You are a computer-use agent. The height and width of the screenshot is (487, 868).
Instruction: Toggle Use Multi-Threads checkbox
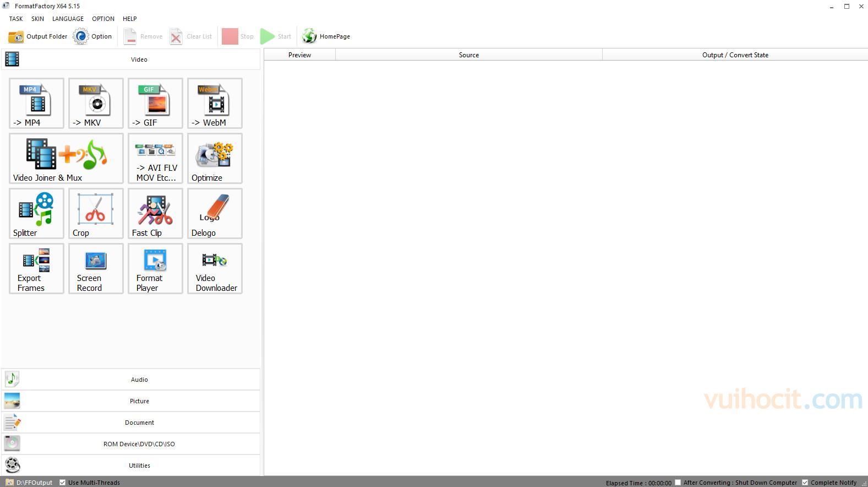[63, 483]
